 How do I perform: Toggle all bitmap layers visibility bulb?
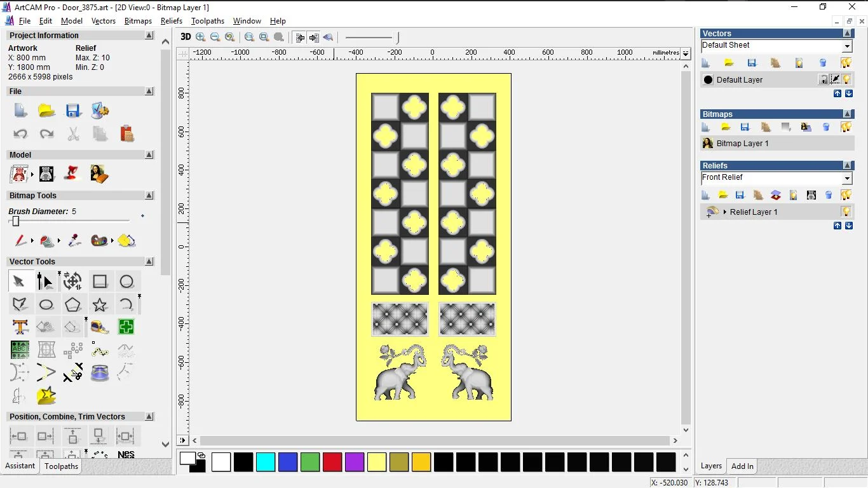click(x=846, y=127)
